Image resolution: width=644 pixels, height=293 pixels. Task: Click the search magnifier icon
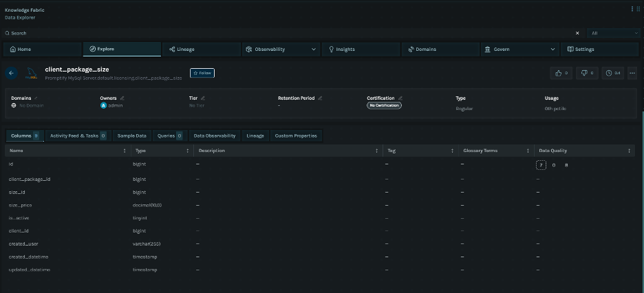click(8, 33)
